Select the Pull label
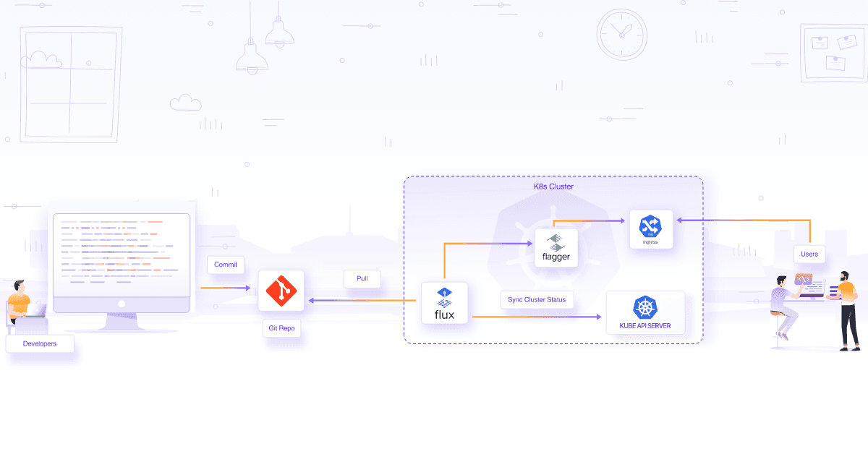This screenshot has width=868, height=454. pos(362,279)
